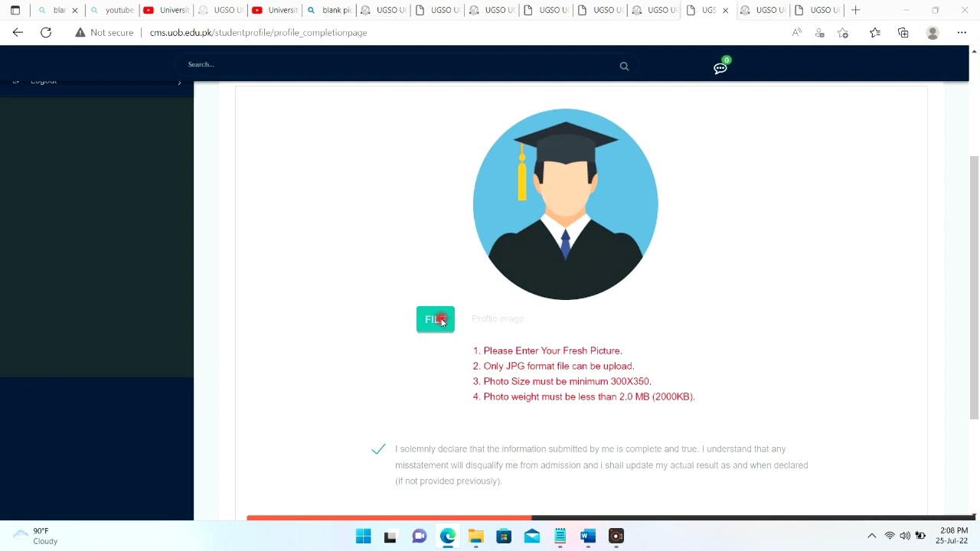Click the volume speaker tray icon
This screenshot has width=980, height=551.
coord(905,536)
